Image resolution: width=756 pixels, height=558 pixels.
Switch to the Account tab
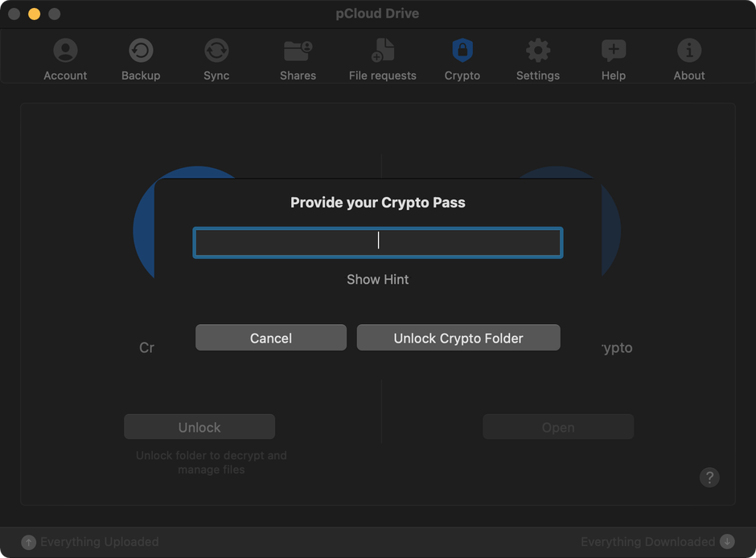65,56
